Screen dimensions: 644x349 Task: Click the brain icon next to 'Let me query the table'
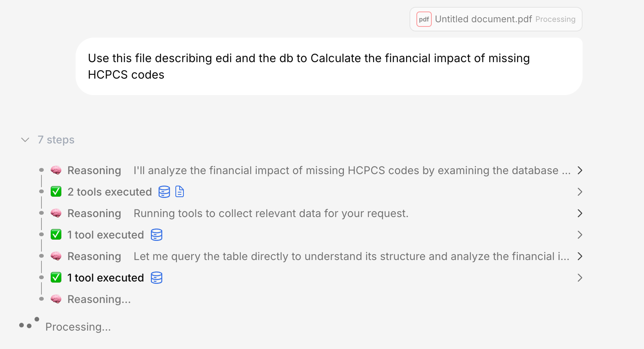click(x=56, y=256)
